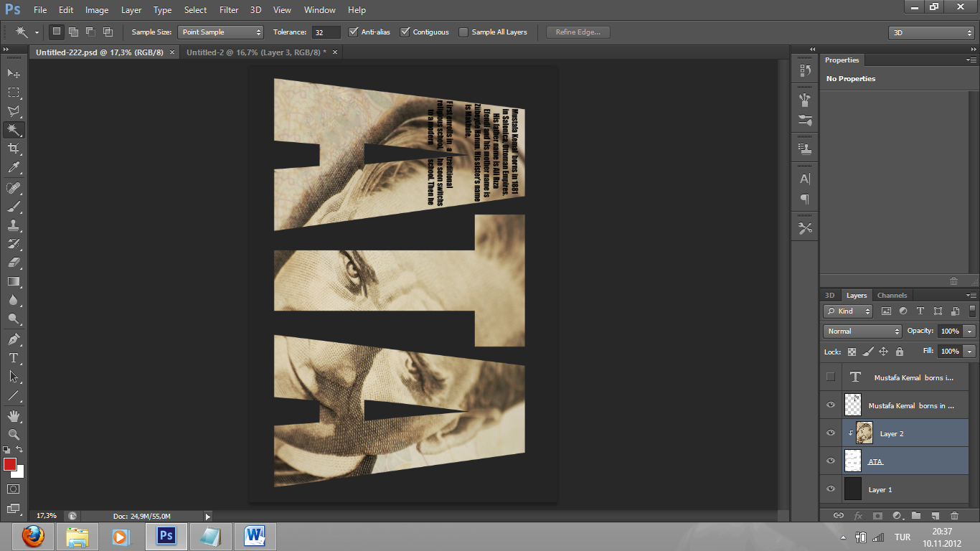The height and width of the screenshot is (551, 980).
Task: Open Firefox from the taskbar
Action: tap(32, 536)
